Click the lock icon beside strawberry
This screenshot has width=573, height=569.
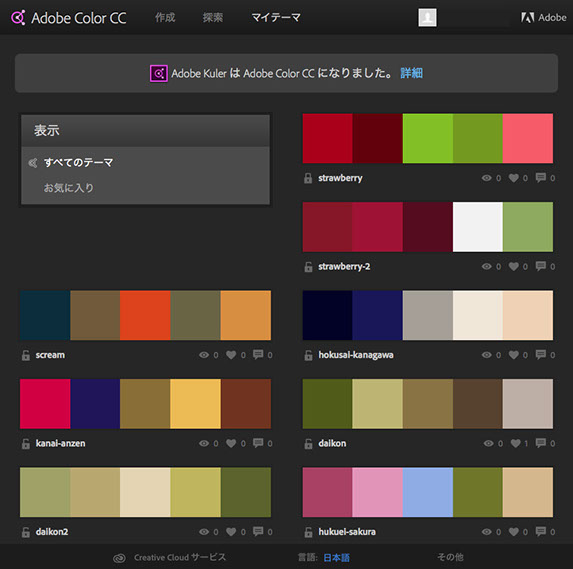point(308,178)
